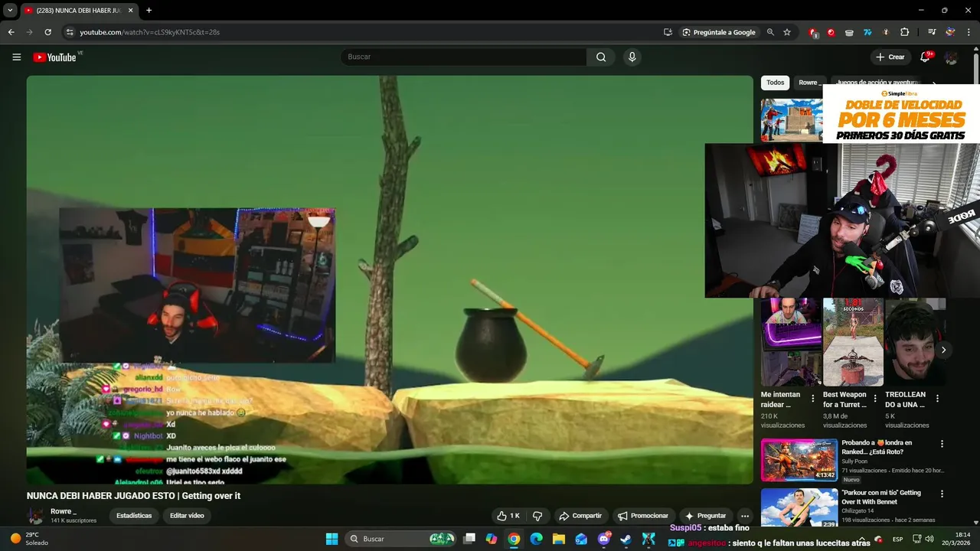Open the Chrome tab search dropdown
The width and height of the screenshot is (980, 551).
click(10, 11)
